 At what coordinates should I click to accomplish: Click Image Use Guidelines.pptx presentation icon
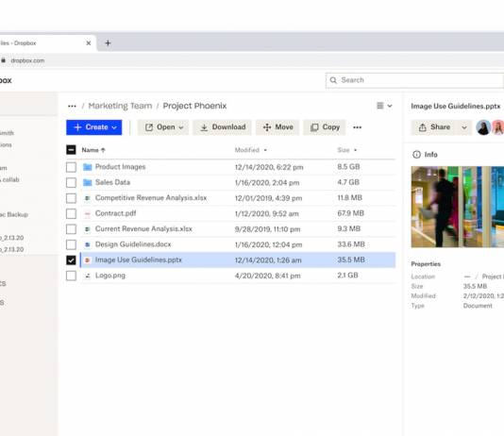click(x=87, y=260)
